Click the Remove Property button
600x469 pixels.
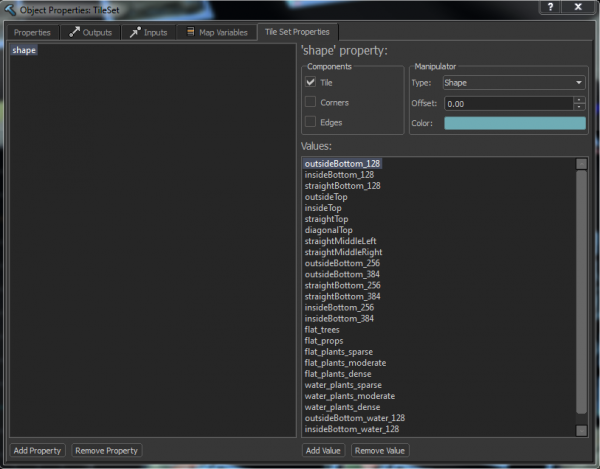106,451
